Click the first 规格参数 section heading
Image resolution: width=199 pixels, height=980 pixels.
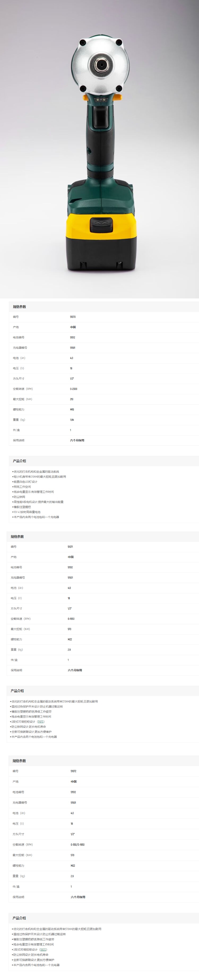pyautogui.click(x=19, y=307)
